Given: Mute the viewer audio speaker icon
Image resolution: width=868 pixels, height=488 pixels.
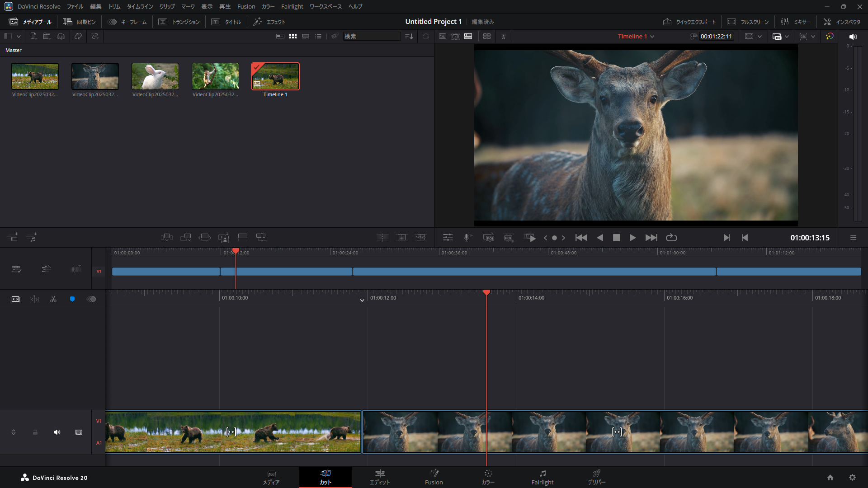Looking at the screenshot, I should 853,37.
